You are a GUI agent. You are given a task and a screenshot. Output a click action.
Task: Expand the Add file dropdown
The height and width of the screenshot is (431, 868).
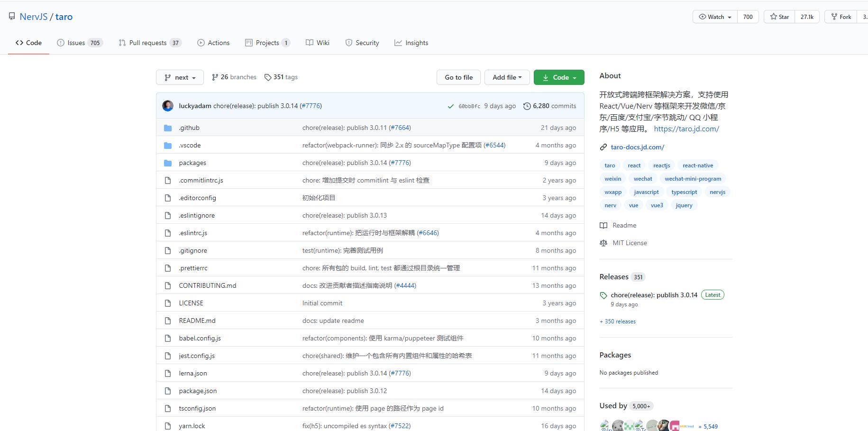pos(507,77)
